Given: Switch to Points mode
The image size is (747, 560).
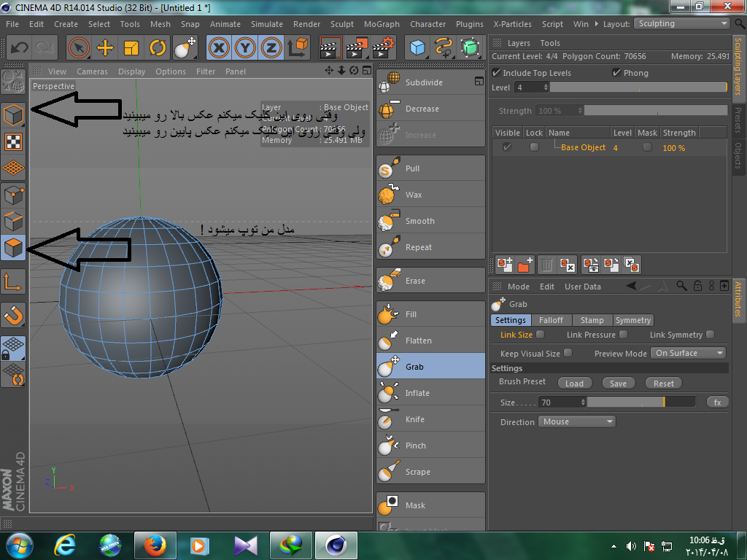Looking at the screenshot, I should click(x=13, y=195).
